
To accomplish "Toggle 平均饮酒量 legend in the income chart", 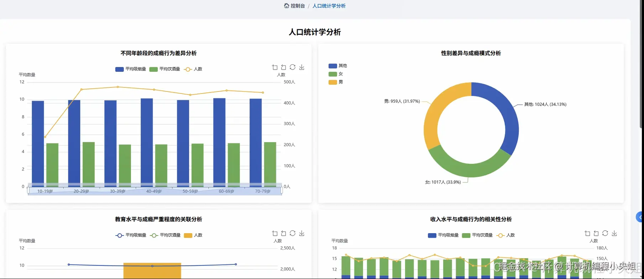I will [477, 235].
